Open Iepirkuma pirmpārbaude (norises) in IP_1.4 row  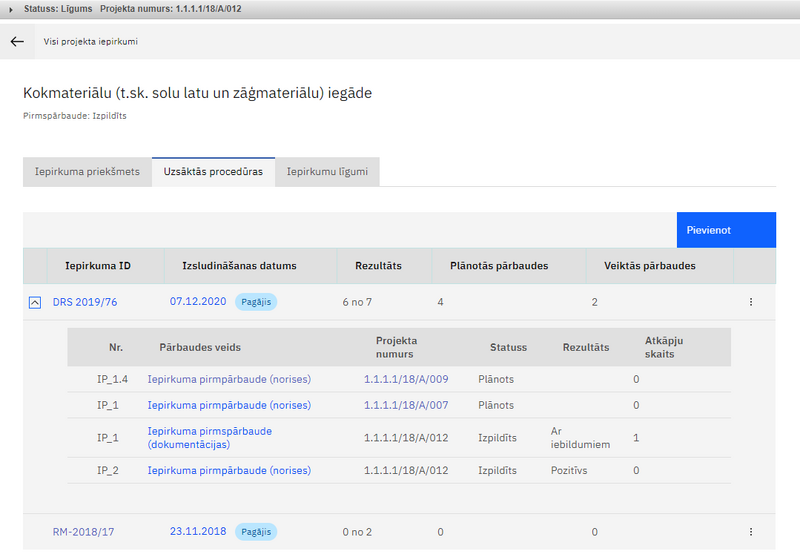229,379
